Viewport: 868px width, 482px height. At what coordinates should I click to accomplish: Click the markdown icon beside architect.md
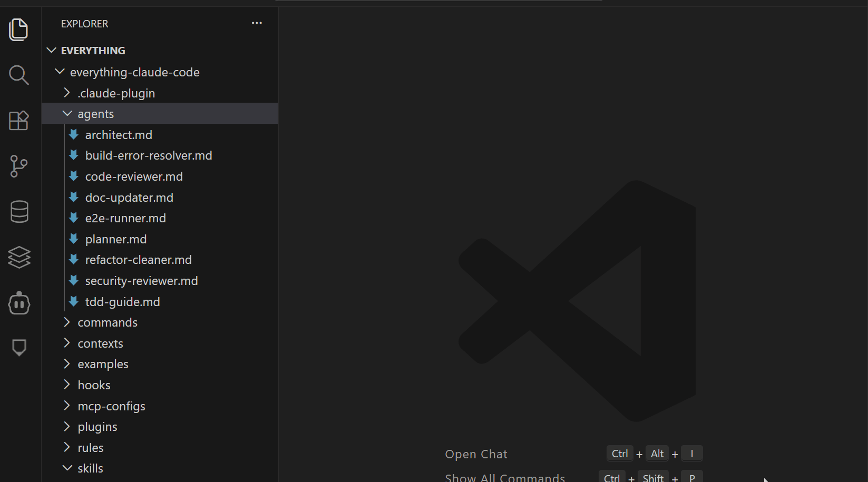click(74, 135)
